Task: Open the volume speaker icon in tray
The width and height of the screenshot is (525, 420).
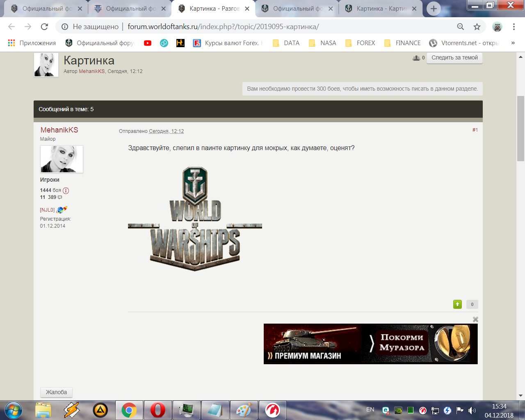Action: [x=472, y=411]
